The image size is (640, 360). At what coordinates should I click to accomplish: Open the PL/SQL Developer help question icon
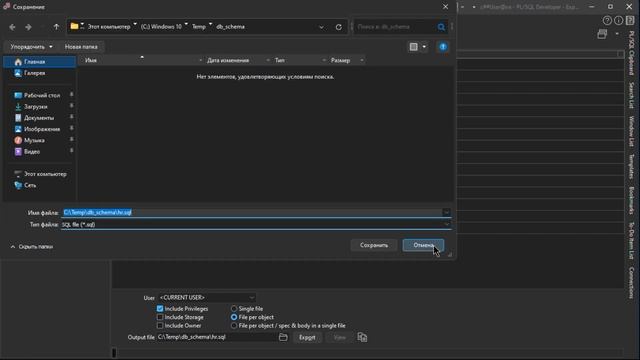[607, 20]
